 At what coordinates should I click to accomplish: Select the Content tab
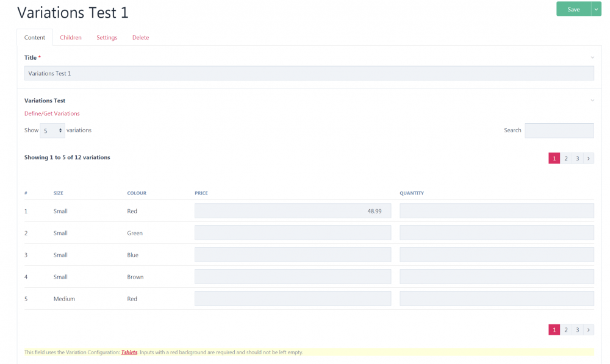pos(35,38)
